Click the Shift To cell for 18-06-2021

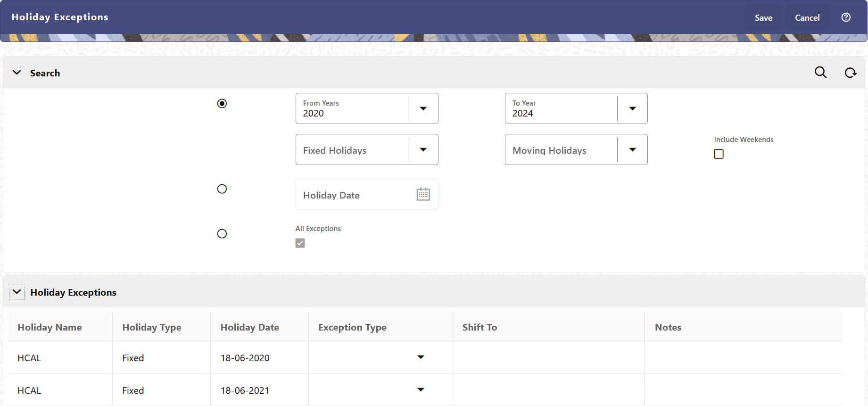549,390
